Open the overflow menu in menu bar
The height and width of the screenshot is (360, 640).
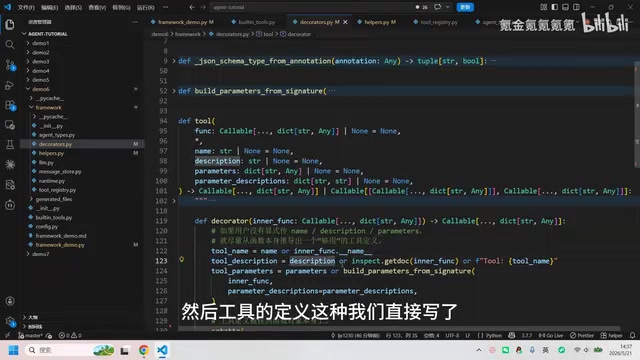point(165,7)
